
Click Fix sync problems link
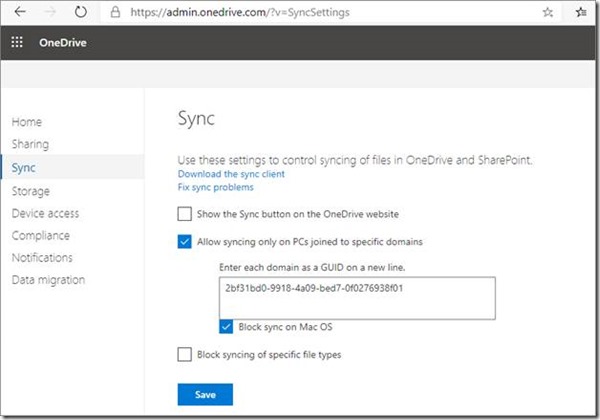pos(215,187)
